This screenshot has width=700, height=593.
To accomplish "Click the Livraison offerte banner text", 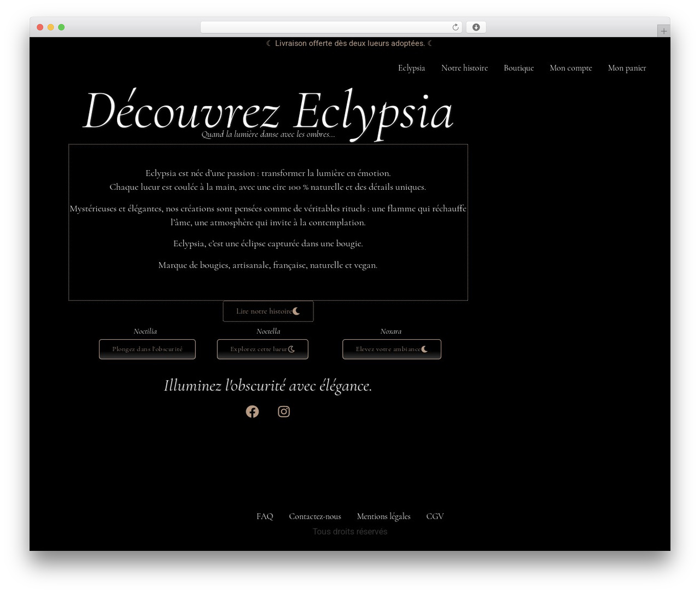I will pos(350,43).
